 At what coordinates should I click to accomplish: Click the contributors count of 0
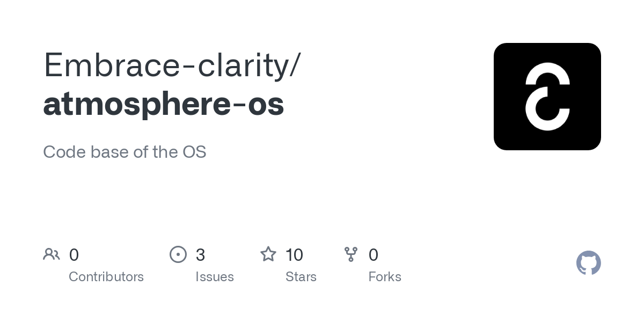(74, 254)
